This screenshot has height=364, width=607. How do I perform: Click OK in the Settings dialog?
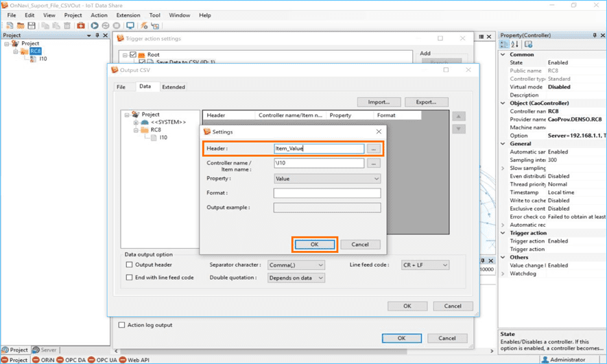pyautogui.click(x=314, y=245)
